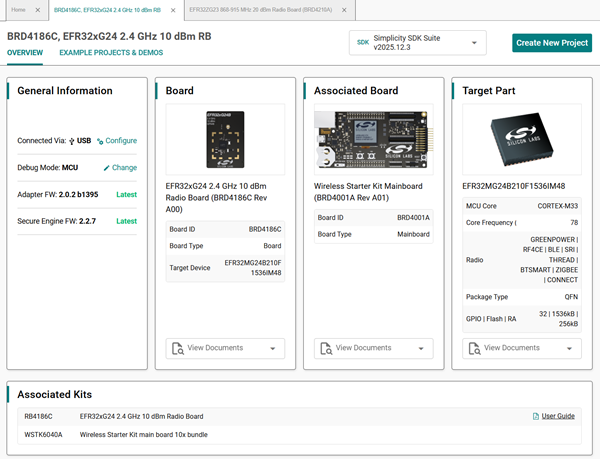Expand View Documents under Associated Board card

point(373,348)
